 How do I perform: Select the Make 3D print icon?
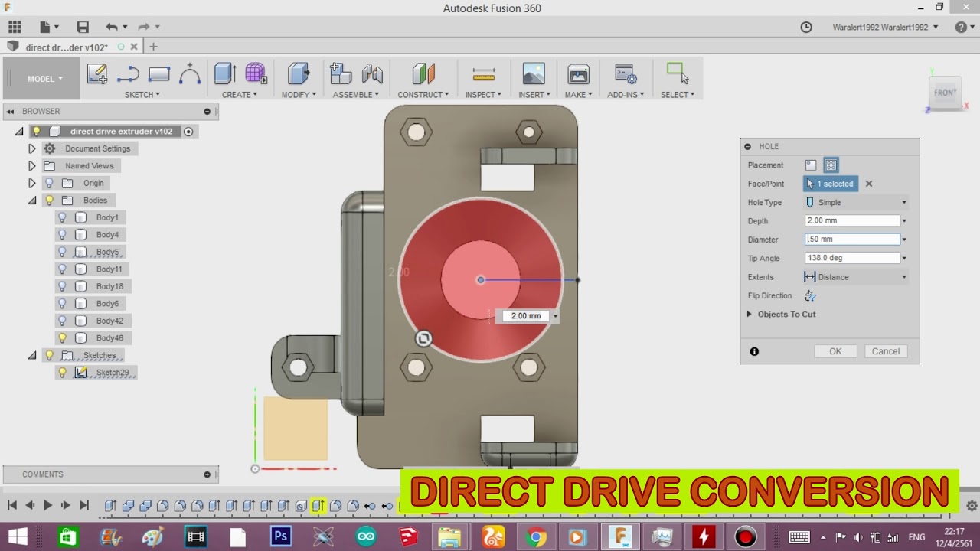click(x=578, y=74)
